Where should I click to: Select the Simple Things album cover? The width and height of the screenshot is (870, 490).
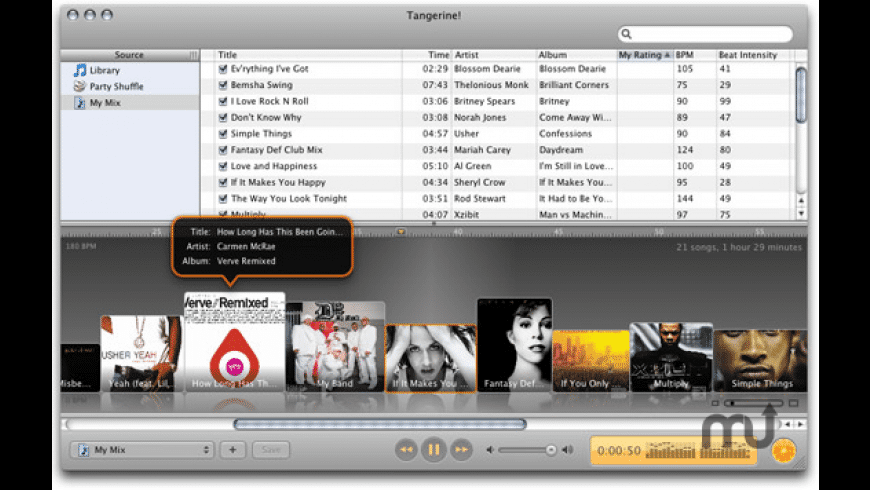pos(760,360)
